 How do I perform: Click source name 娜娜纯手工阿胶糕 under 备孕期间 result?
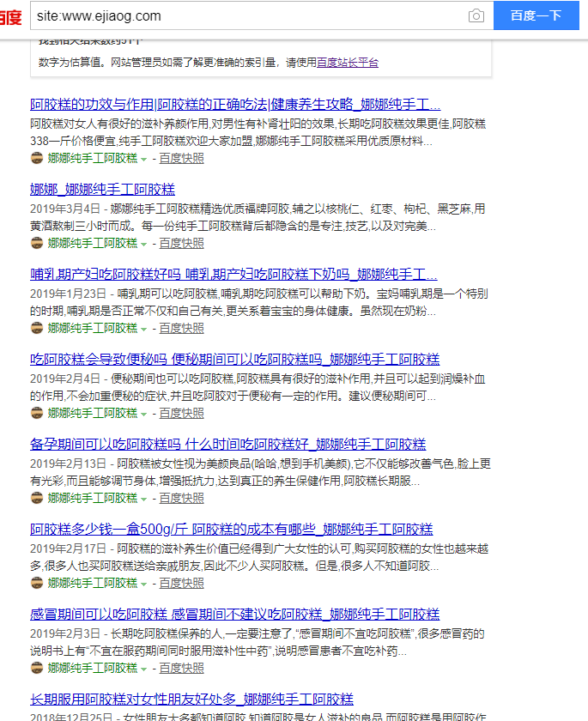point(93,499)
